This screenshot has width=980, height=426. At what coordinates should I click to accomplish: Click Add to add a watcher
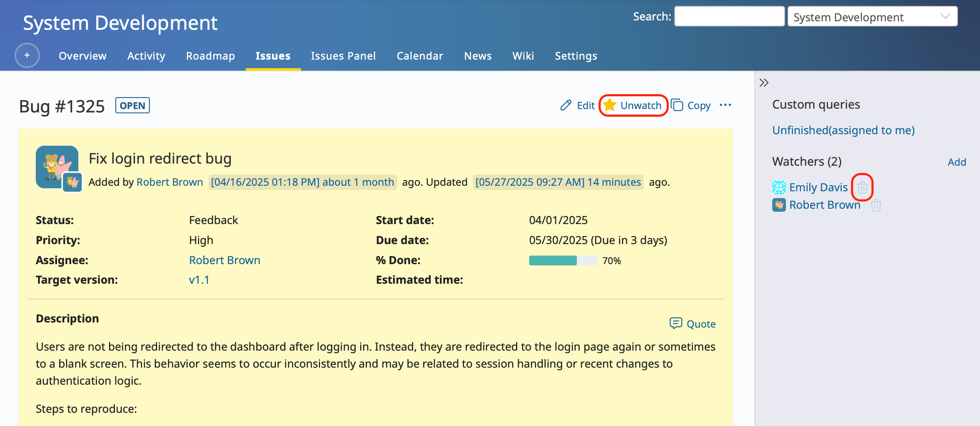pos(957,162)
